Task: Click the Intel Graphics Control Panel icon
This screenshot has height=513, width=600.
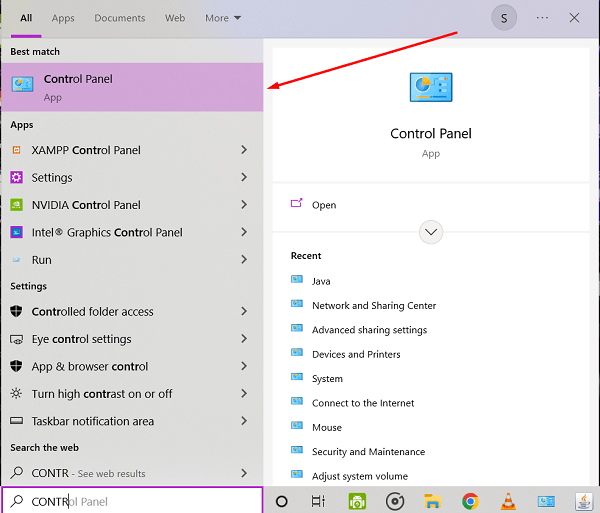Action: tap(16, 232)
